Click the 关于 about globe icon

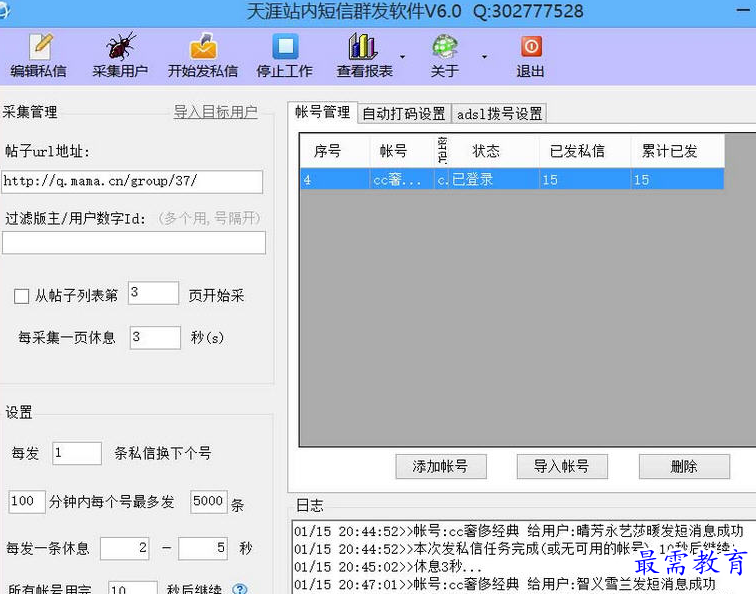pos(445,46)
